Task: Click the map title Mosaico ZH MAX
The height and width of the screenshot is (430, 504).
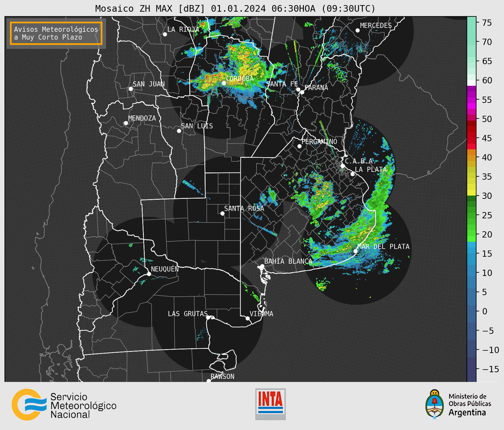Action: coord(235,9)
